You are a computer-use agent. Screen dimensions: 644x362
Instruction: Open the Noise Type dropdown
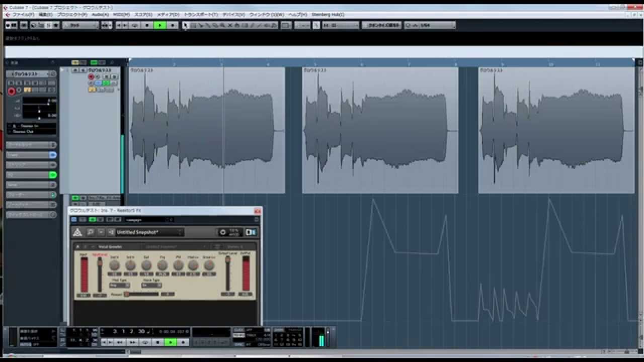pos(151,285)
